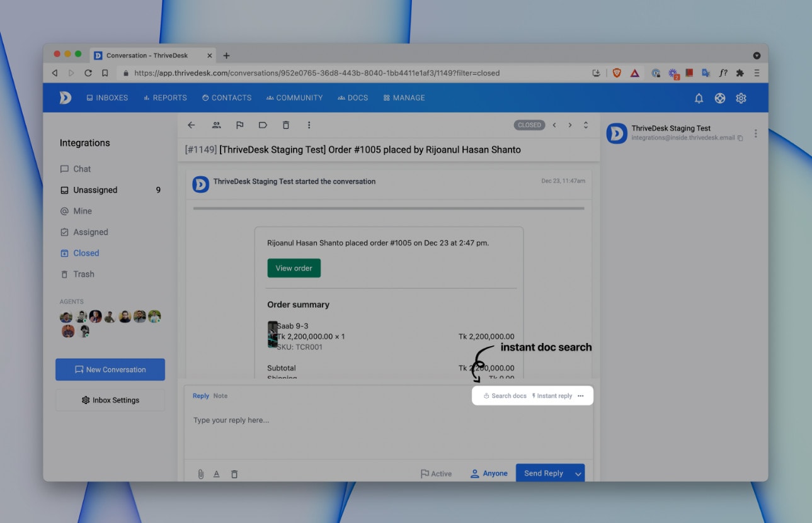Open the CONTACTS menu

pyautogui.click(x=227, y=98)
